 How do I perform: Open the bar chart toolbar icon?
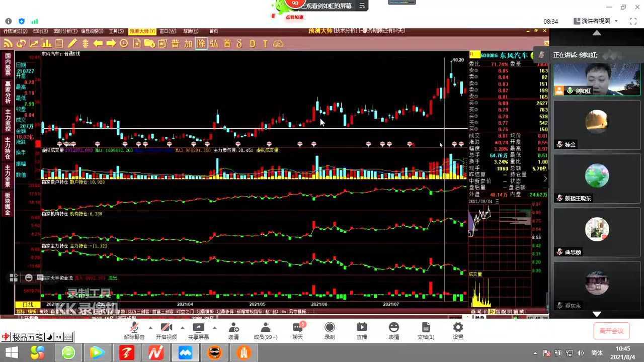pos(46,44)
